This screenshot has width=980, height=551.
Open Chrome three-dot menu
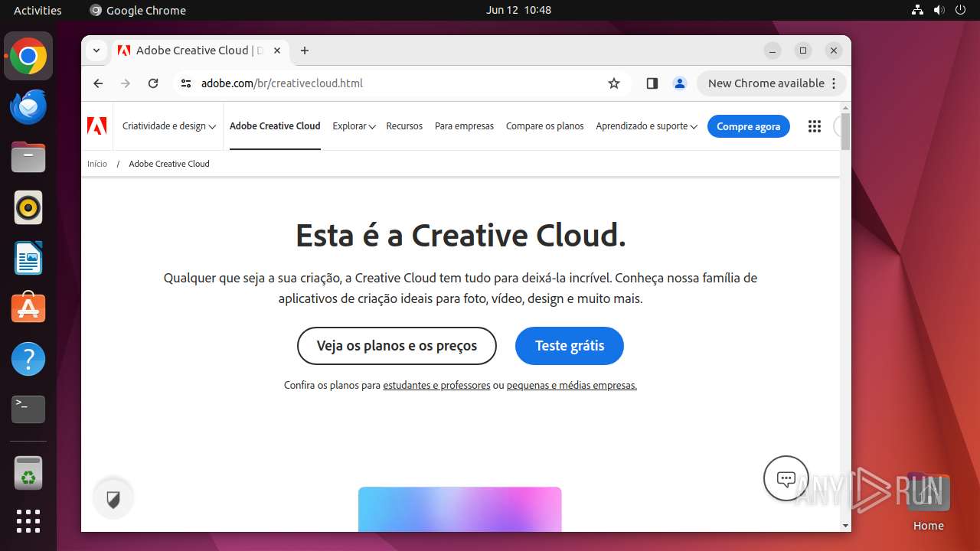835,83
